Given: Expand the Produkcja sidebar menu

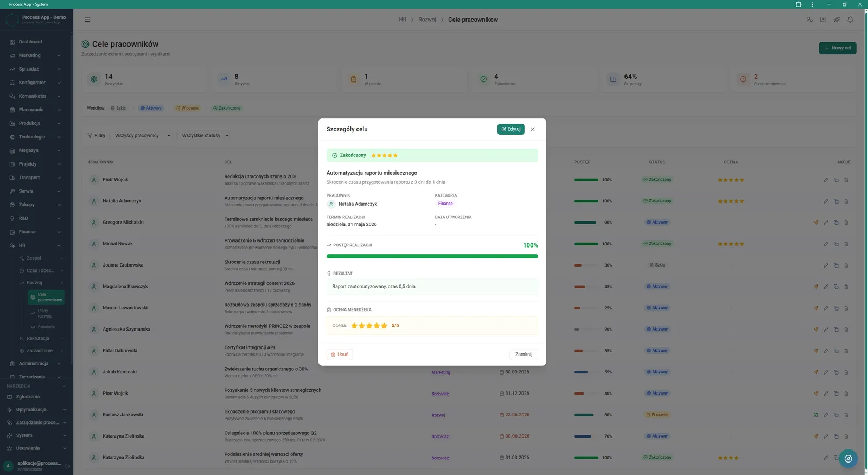Looking at the screenshot, I should tap(36, 123).
